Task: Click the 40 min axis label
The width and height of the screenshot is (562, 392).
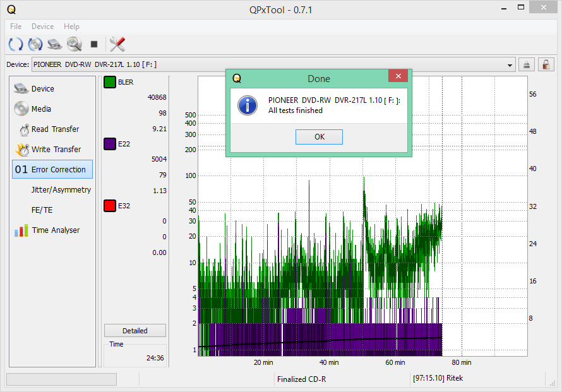Action: coord(329,362)
